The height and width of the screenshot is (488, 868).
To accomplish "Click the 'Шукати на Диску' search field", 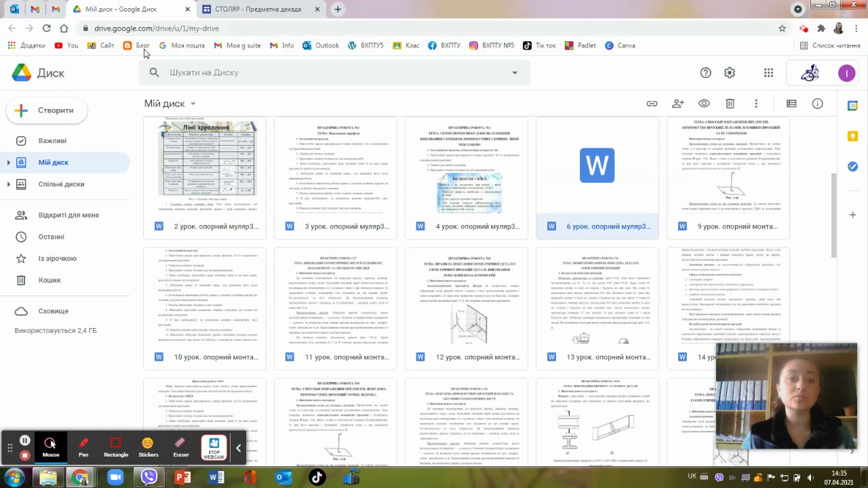I will tap(334, 73).
